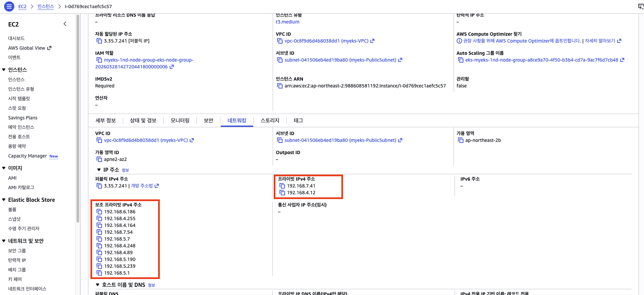Collapse the 호스트 이름 및 DNS section
The height and width of the screenshot is (295, 644).
(98, 285)
